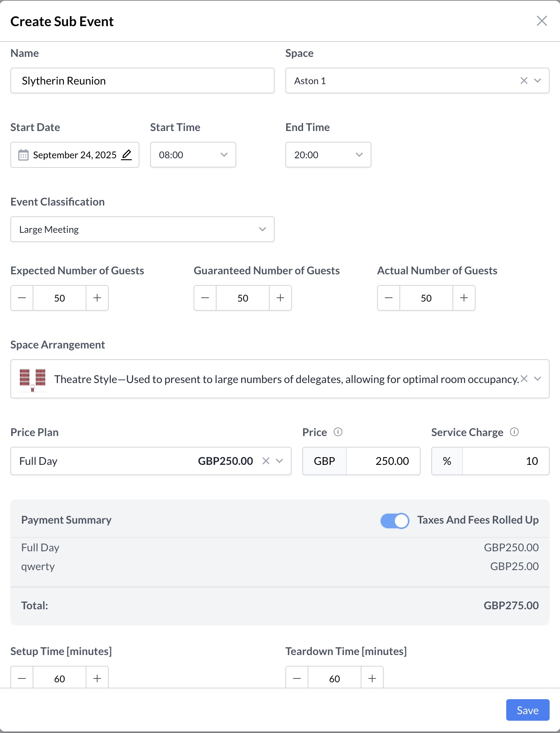This screenshot has height=733, width=560.
Task: Clear the Theatre Style arrangement selection
Action: 524,379
